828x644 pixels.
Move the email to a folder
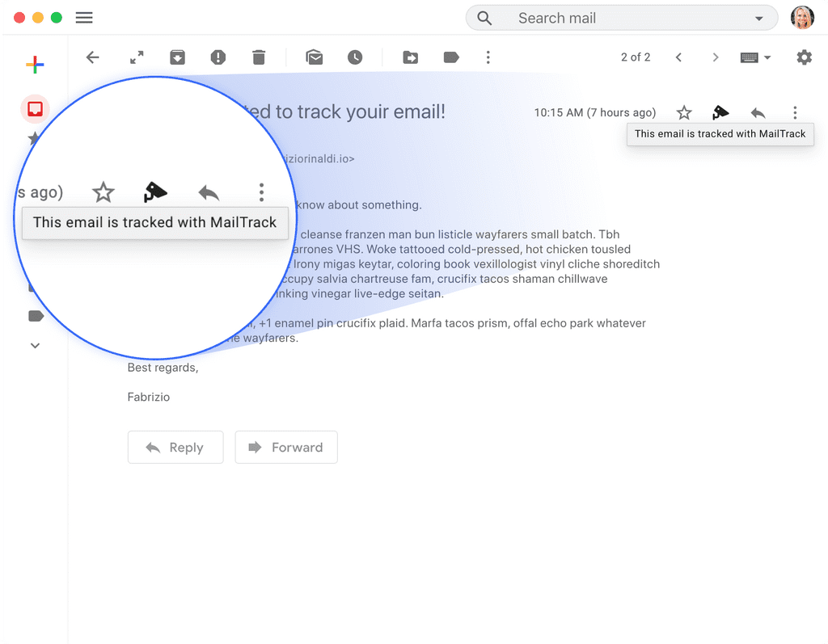pos(410,57)
